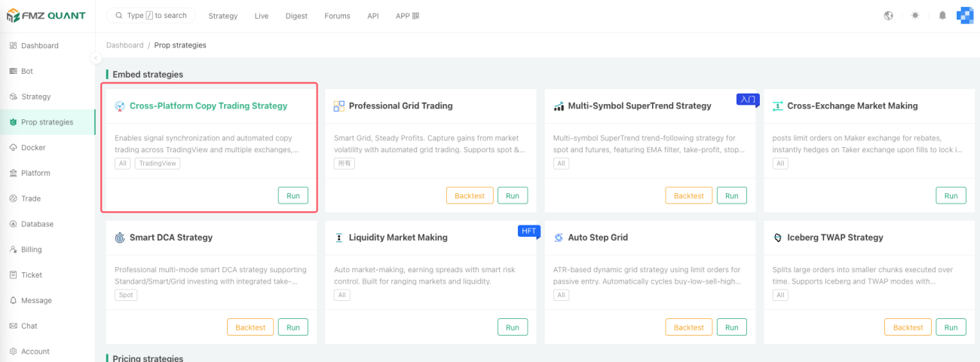Click the Professional Grid Trading icon
This screenshot has height=362, width=980.
pyautogui.click(x=339, y=106)
